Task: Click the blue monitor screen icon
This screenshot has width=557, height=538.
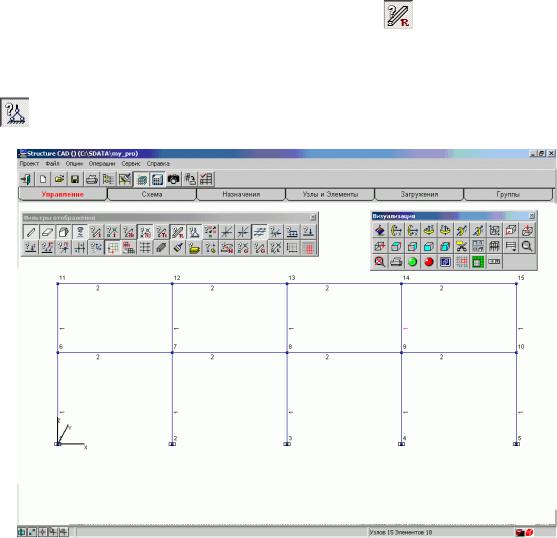Action: 445,262
